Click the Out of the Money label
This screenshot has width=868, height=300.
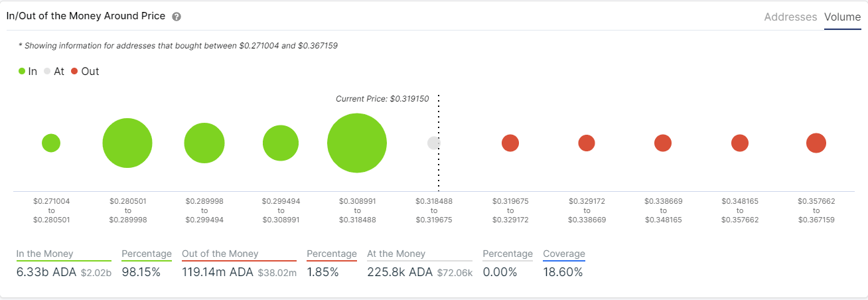(x=220, y=254)
